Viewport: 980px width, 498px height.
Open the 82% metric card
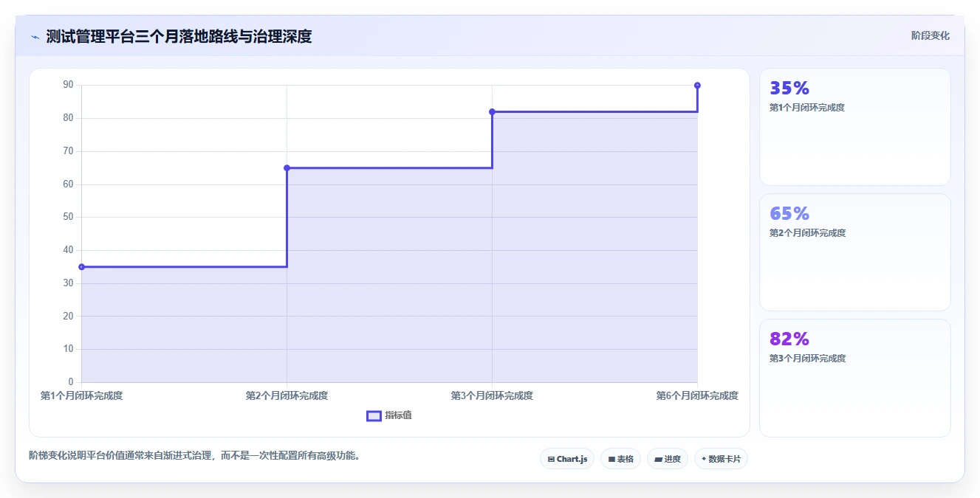(855, 378)
